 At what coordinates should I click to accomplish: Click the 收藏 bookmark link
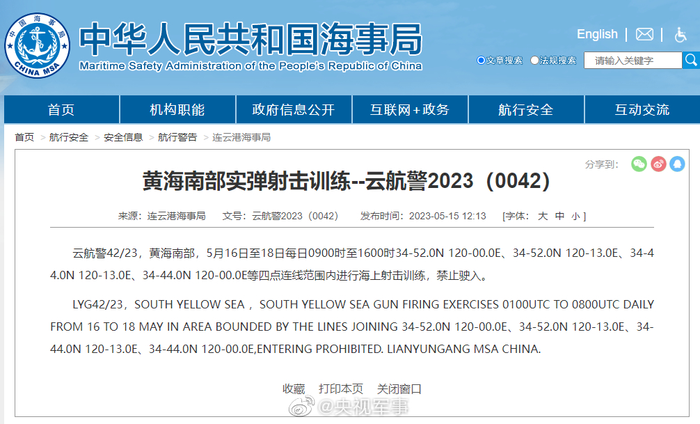click(x=294, y=389)
